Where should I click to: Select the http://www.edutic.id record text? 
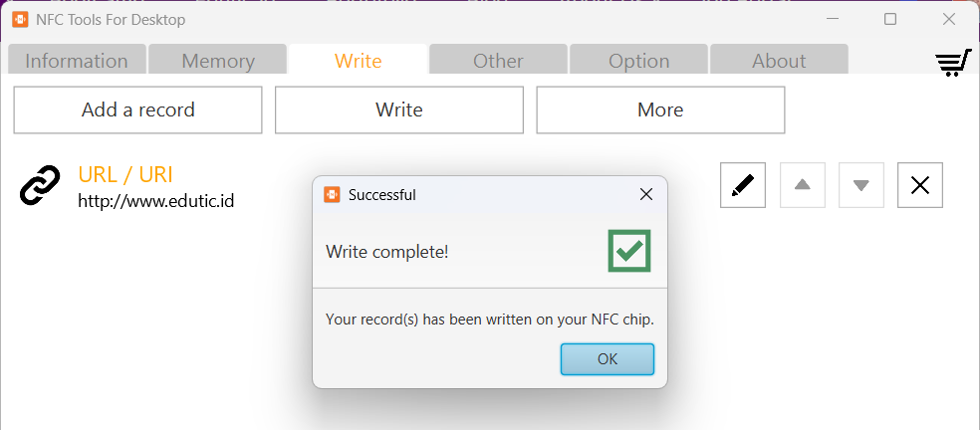[156, 201]
